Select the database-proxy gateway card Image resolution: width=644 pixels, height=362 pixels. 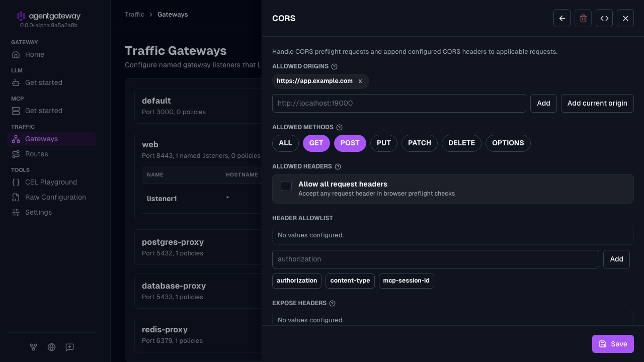pyautogui.click(x=198, y=291)
